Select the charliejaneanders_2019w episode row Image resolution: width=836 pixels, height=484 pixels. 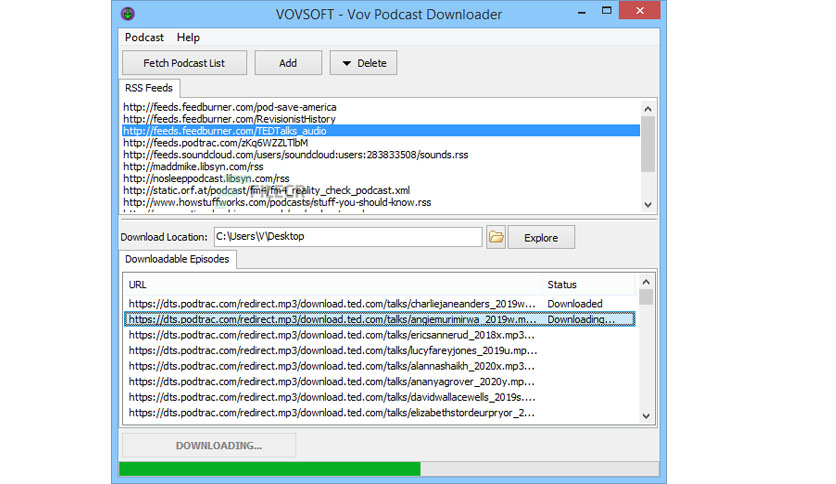pyautogui.click(x=380, y=304)
